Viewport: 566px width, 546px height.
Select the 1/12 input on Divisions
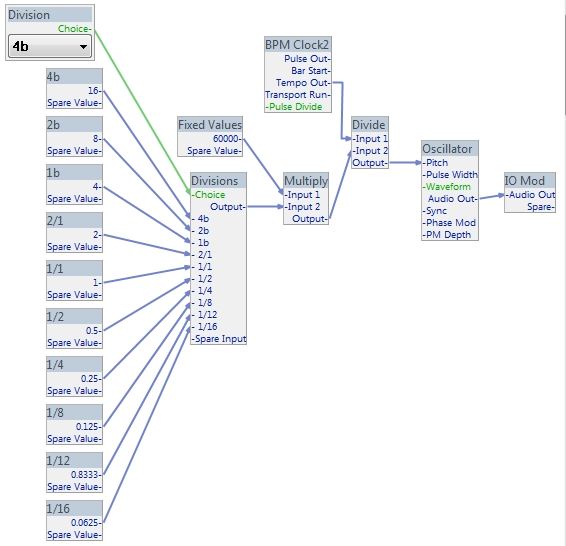click(204, 315)
